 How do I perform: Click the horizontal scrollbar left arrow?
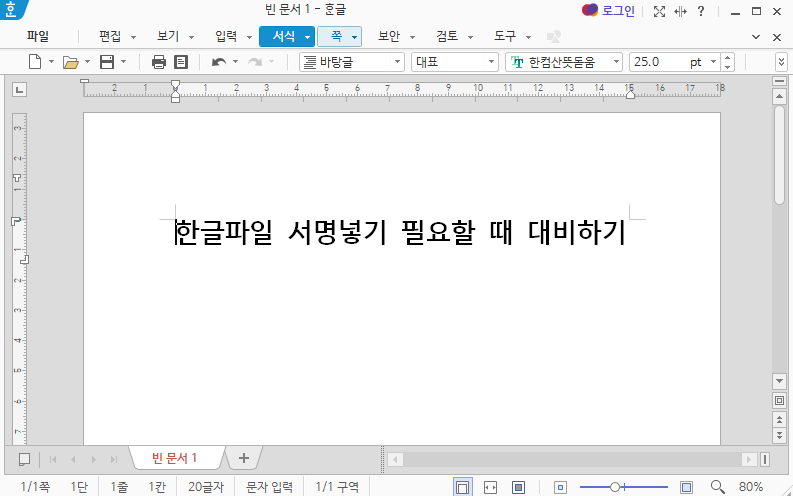pyautogui.click(x=395, y=460)
